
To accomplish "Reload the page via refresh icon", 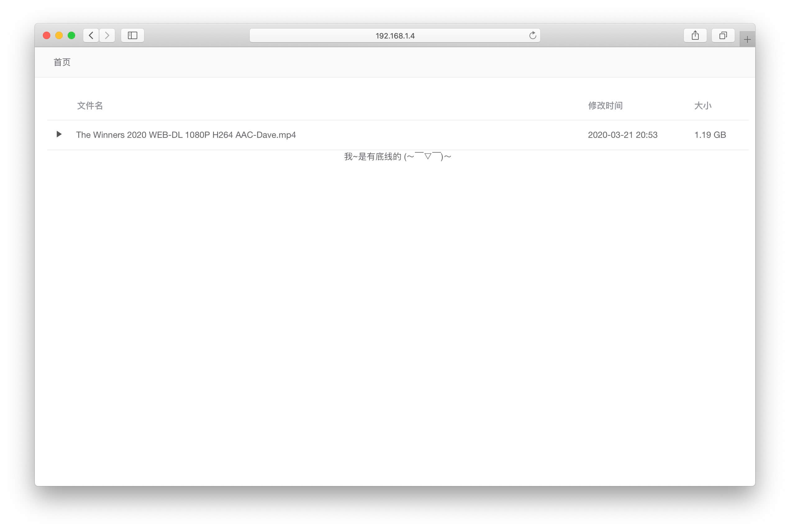I will (533, 35).
